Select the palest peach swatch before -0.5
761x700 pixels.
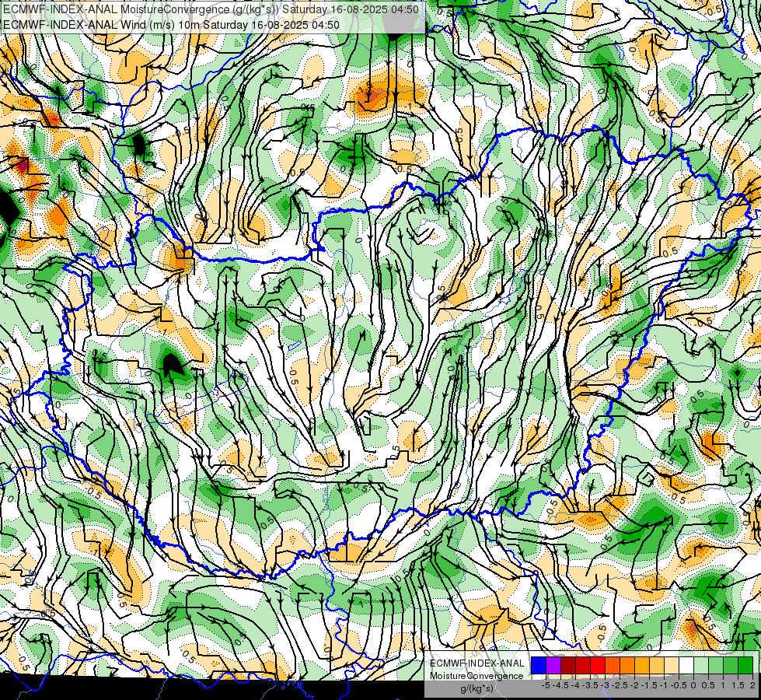pos(672,666)
